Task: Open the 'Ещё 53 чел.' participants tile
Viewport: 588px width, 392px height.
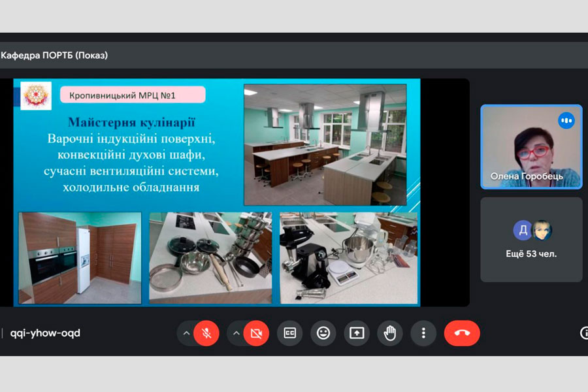Action: (x=531, y=240)
